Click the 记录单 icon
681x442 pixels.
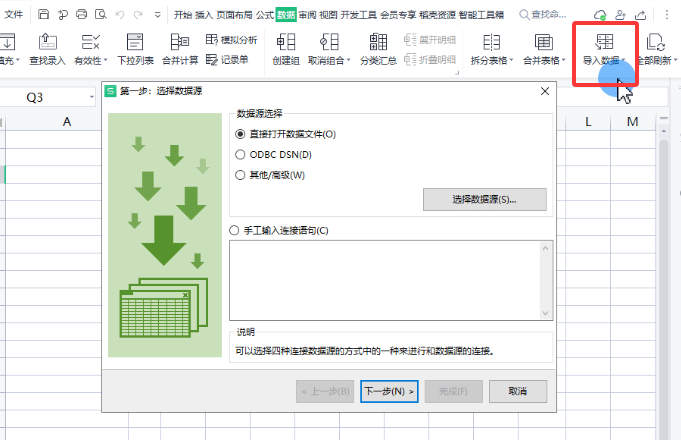coord(227,59)
